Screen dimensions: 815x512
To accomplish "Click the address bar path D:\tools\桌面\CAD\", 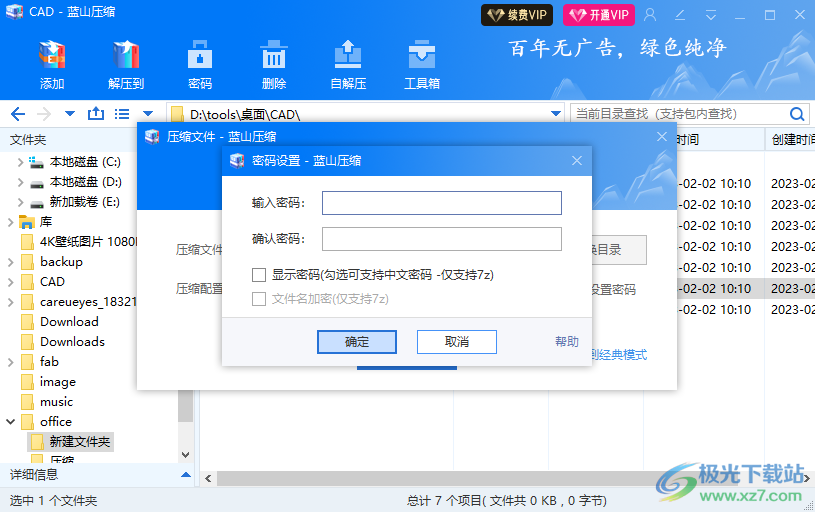I will point(245,114).
